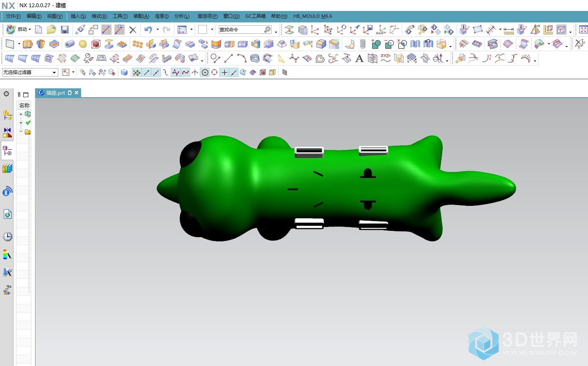Toggle the Mid Point snap option
Image resolution: width=588 pixels, height=366 pixels.
coord(156,72)
